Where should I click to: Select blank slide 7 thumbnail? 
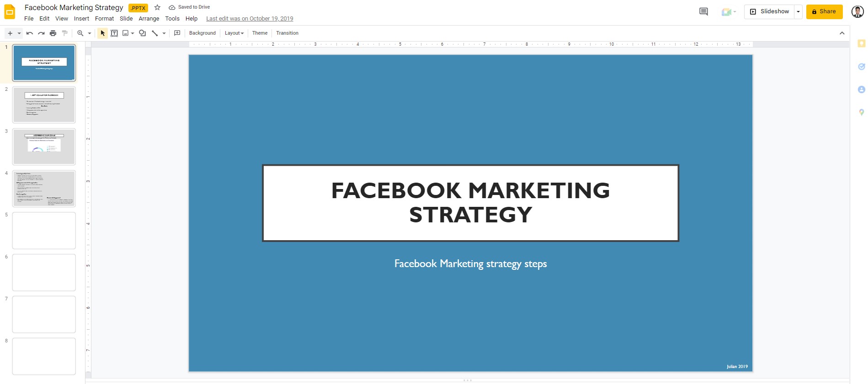tap(44, 315)
